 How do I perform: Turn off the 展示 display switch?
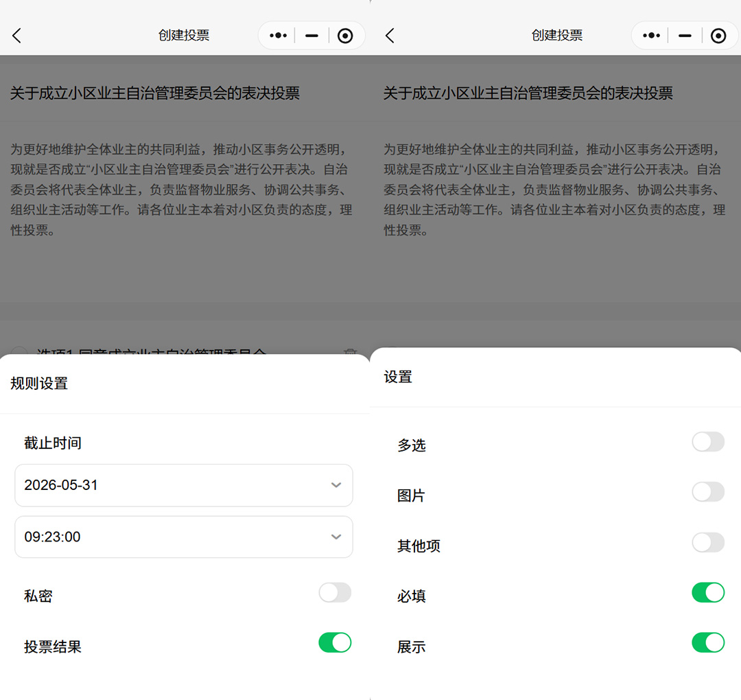pos(708,643)
